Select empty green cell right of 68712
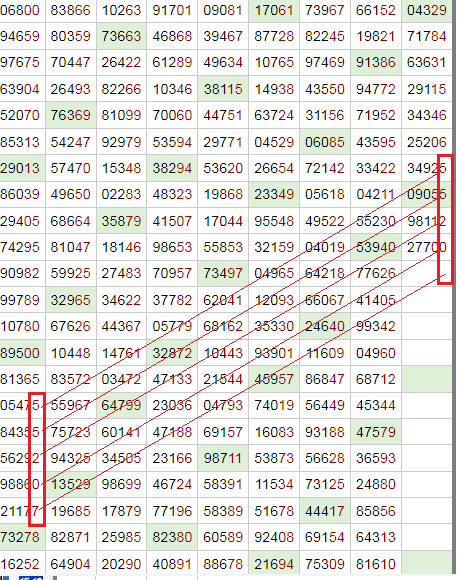Viewport: 458px width, 580px height. (x=427, y=379)
